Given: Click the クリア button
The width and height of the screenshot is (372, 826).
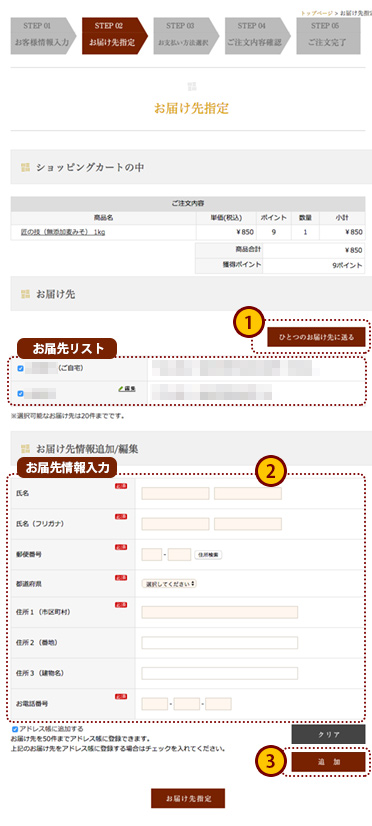Looking at the screenshot, I should (328, 734).
